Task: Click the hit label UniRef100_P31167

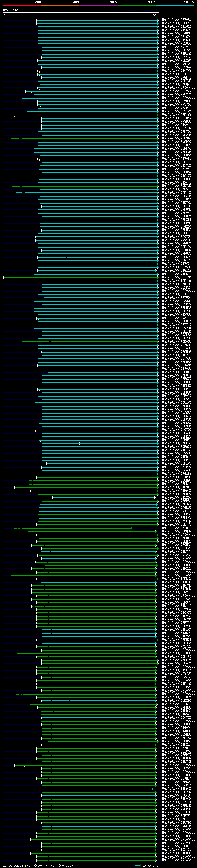Action: [x=177, y=57]
